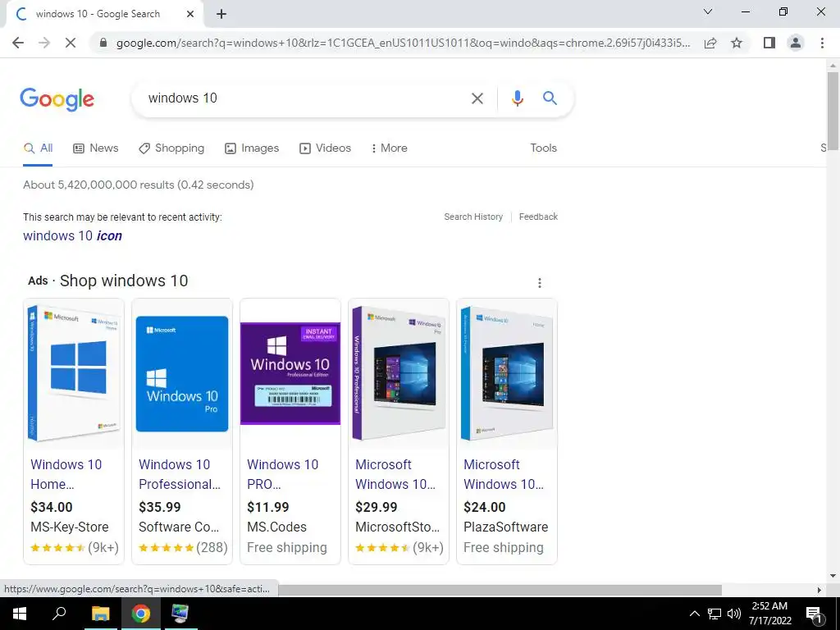The image size is (840, 630).
Task: Clear the search box text
Action: pos(477,98)
